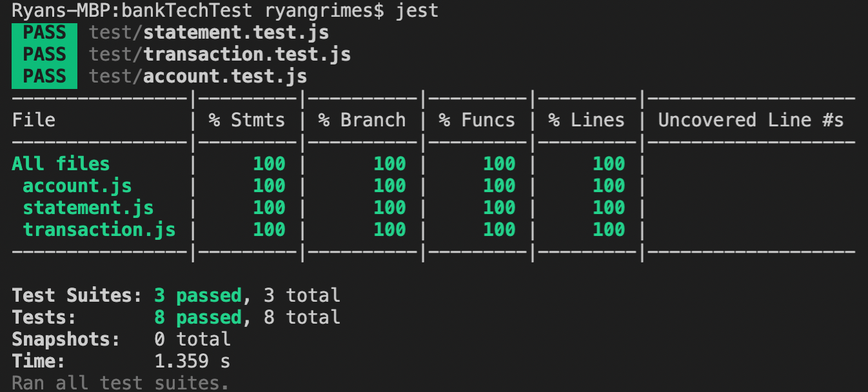Viewport: 868px width, 392px height.
Task: Click the 'Tests:' label
Action: pos(44,317)
